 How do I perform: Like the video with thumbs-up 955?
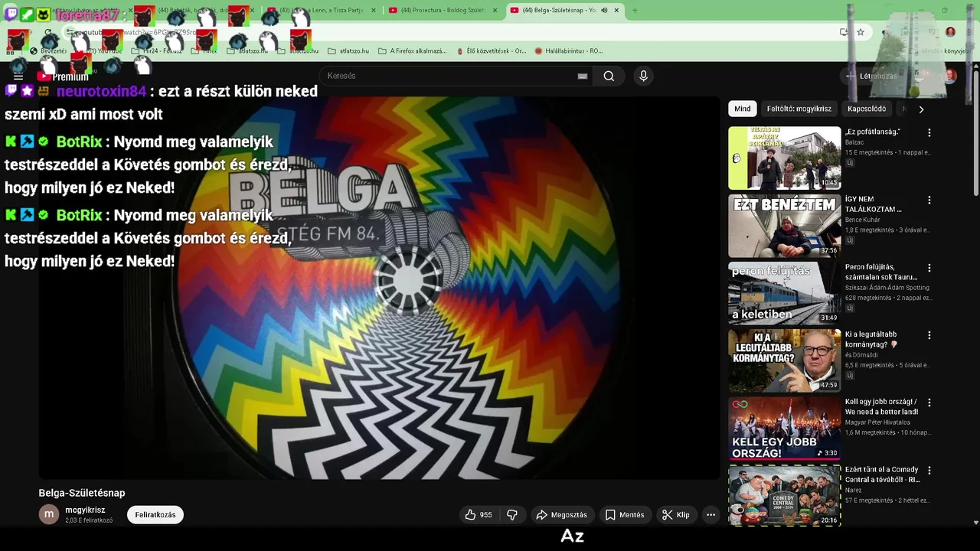tap(479, 515)
